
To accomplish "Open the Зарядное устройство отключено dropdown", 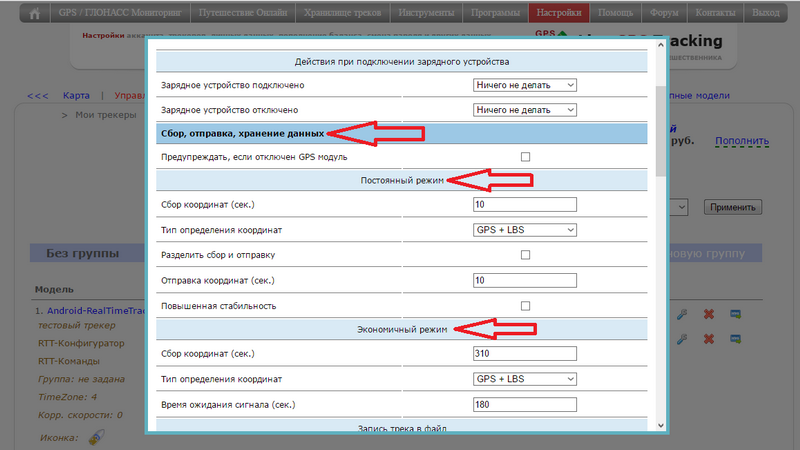I will coord(525,109).
